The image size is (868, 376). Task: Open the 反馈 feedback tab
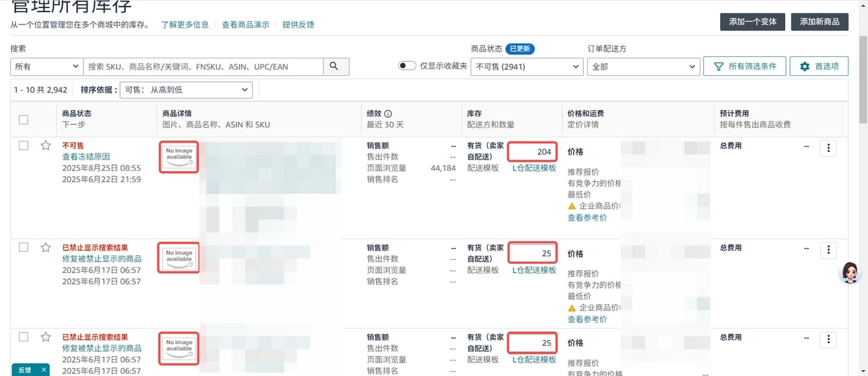pos(24,370)
